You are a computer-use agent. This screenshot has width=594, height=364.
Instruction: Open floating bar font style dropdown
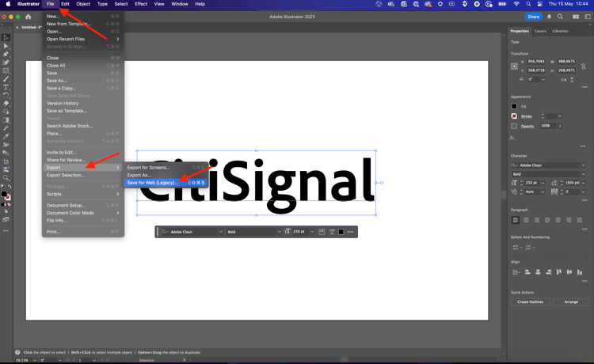tap(280, 232)
